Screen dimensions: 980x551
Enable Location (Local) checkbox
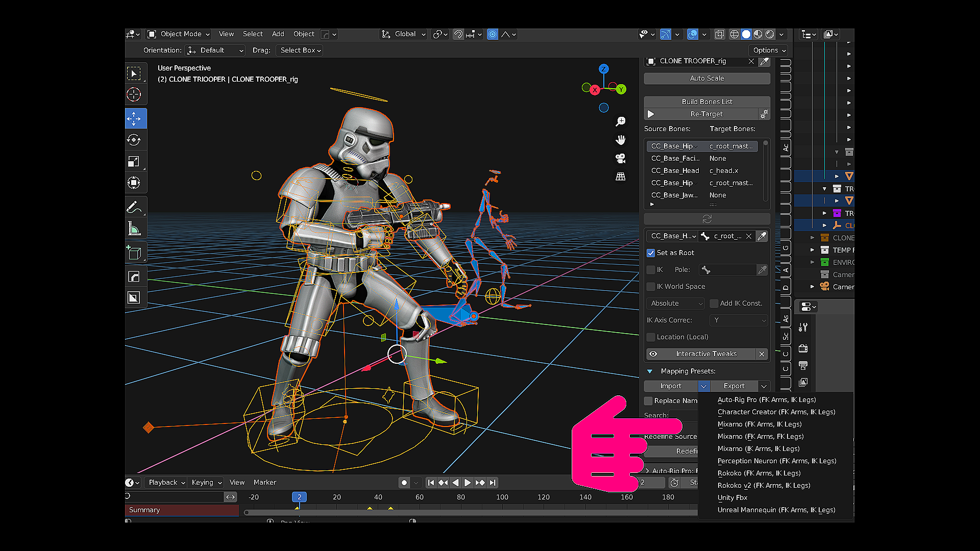point(651,337)
